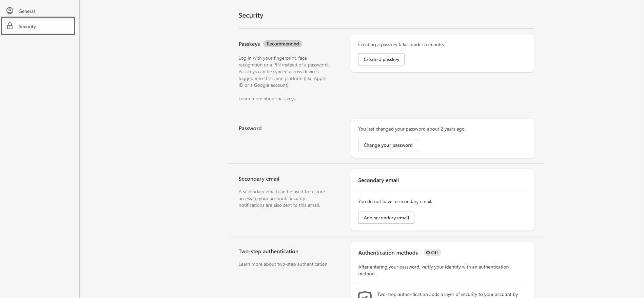Click the Create a passkey button
644x298 pixels.
pos(381,59)
